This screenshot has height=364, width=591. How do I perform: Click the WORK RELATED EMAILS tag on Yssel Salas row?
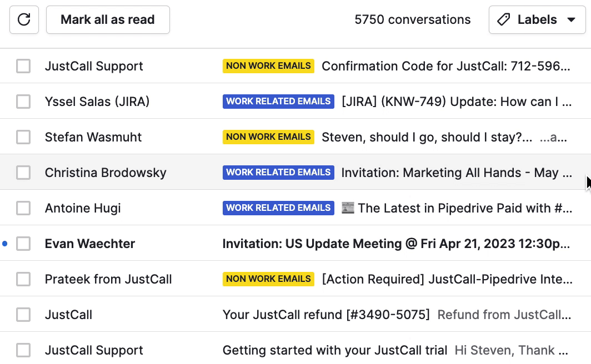pos(278,101)
